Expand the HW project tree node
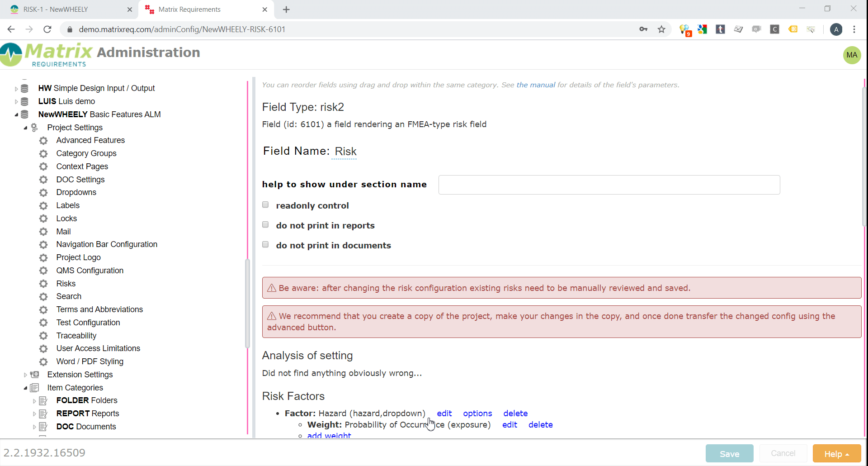 (16, 89)
